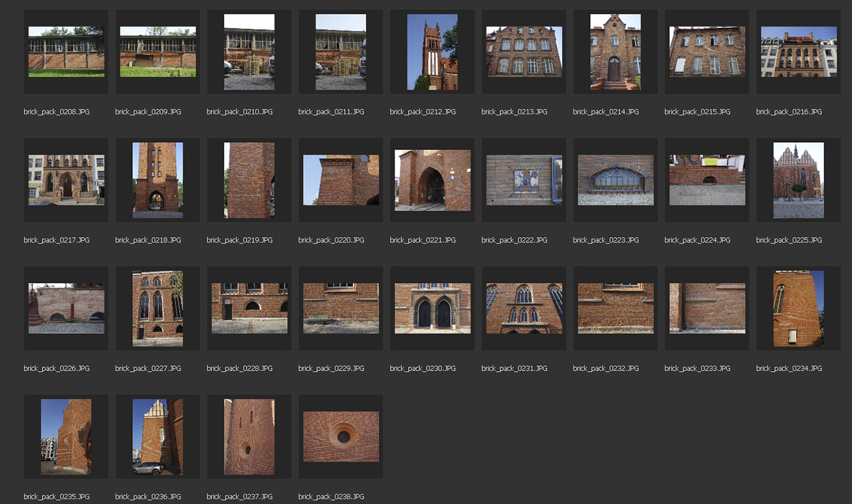
Task: Pick the brick_pack_0236.JPG thumbnail with car
Action: click(x=158, y=436)
